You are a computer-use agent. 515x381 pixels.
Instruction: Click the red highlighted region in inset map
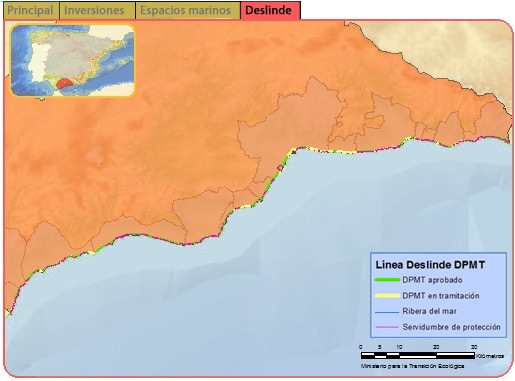pos(65,83)
